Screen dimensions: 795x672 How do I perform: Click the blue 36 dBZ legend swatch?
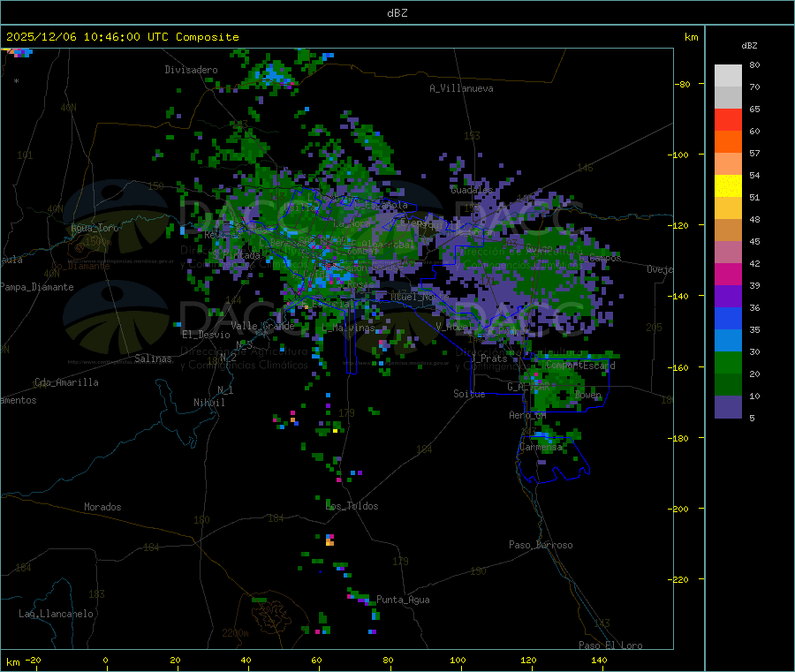[728, 318]
